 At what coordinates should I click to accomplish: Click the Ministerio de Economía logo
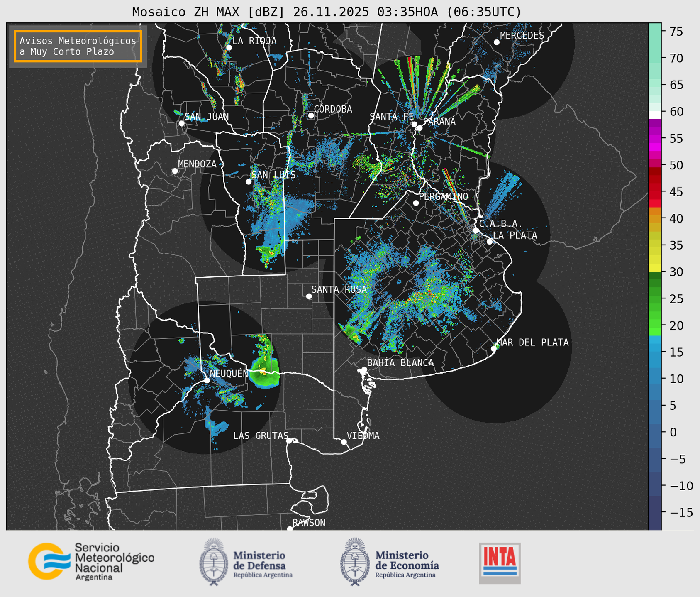coord(390,562)
